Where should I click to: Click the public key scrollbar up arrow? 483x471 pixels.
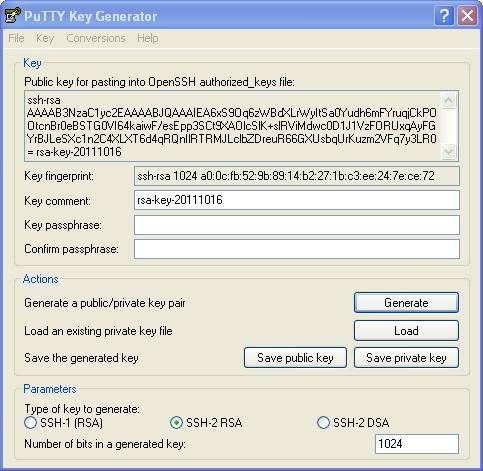(x=449, y=100)
